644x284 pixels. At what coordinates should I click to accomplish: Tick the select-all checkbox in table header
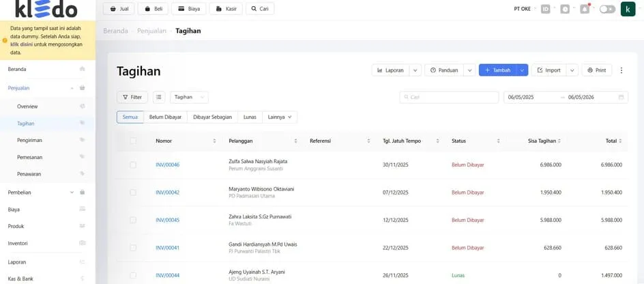click(x=133, y=141)
